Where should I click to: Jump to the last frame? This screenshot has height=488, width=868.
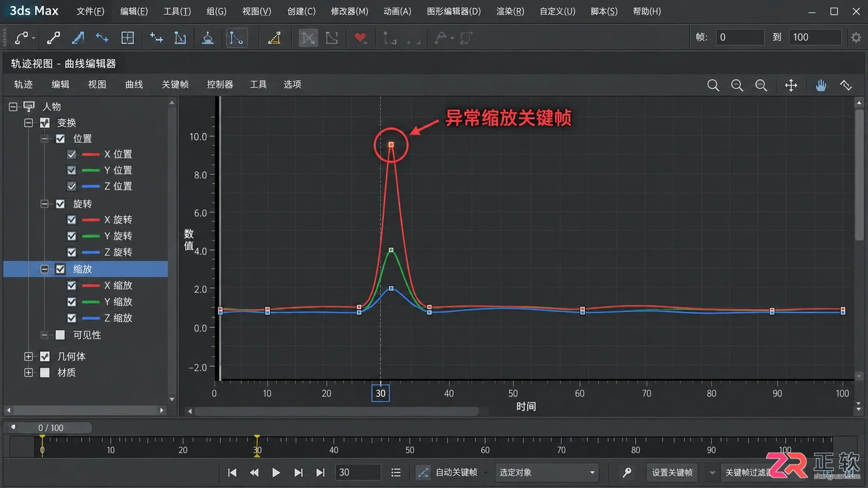(x=320, y=472)
